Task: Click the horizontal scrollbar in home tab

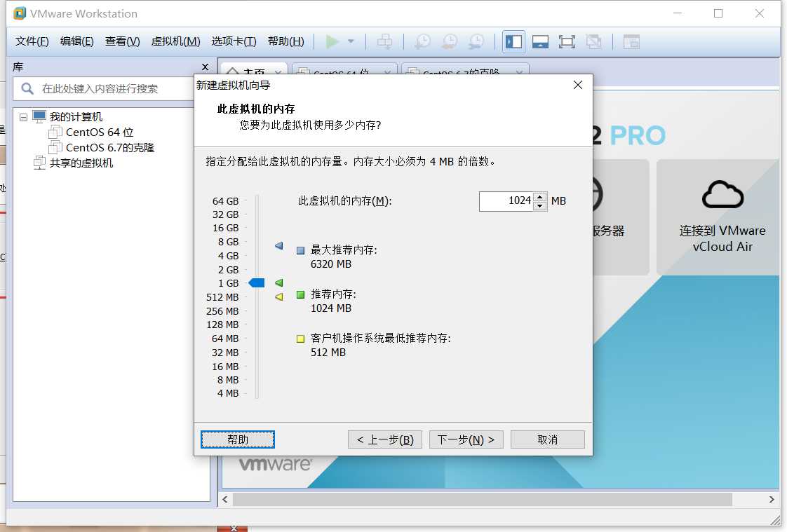Action: [482, 500]
